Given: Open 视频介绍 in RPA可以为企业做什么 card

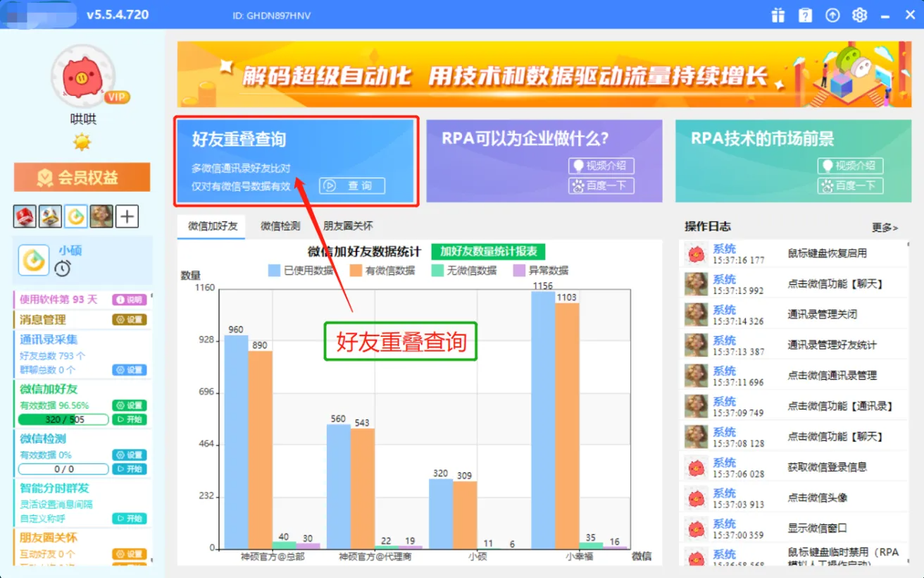Looking at the screenshot, I should tap(601, 166).
